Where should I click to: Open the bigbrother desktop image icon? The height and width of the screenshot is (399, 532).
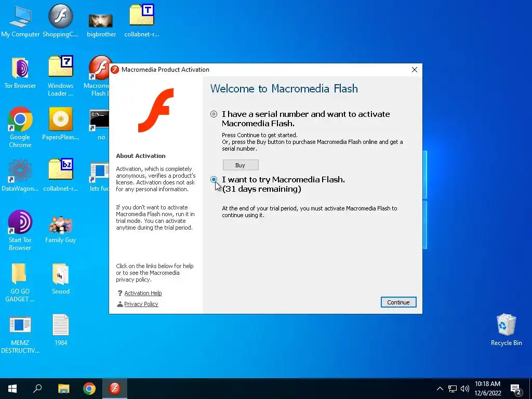(101, 24)
